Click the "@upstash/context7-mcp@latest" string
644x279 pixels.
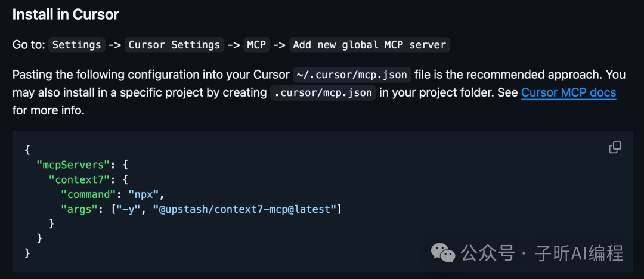click(x=246, y=208)
